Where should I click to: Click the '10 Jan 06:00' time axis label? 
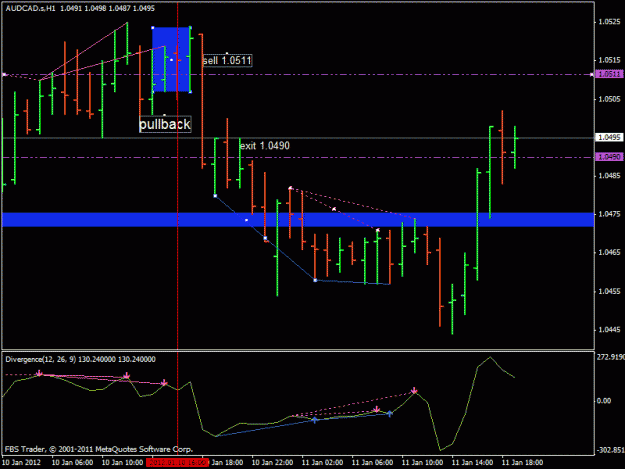pyautogui.click(x=73, y=463)
